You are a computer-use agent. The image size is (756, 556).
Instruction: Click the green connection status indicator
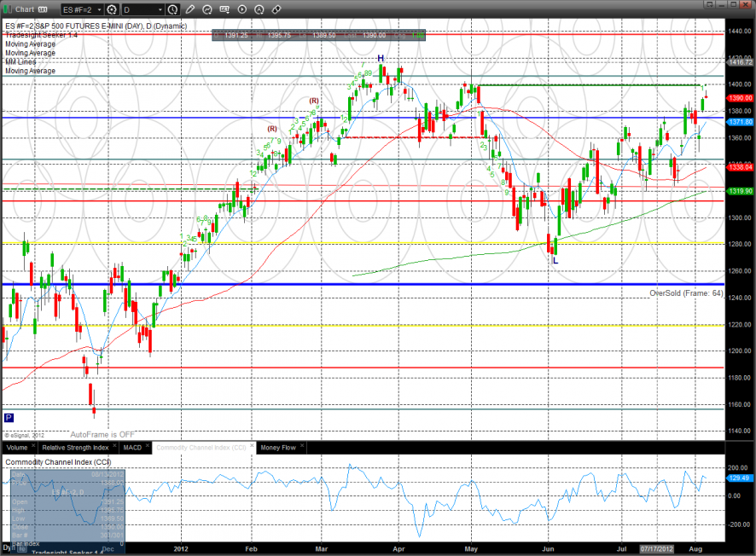pyautogui.click(x=8, y=9)
